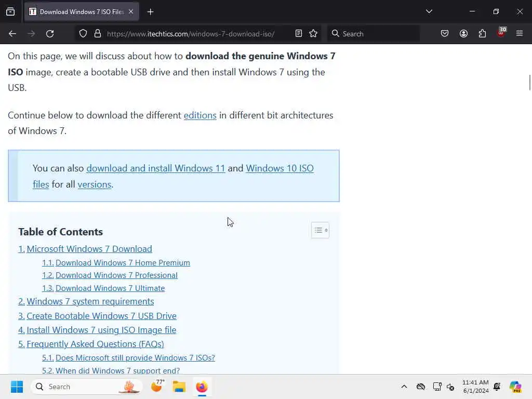This screenshot has width=532, height=399.
Task: Open Firefox View tab overview icon
Action: click(x=10, y=11)
